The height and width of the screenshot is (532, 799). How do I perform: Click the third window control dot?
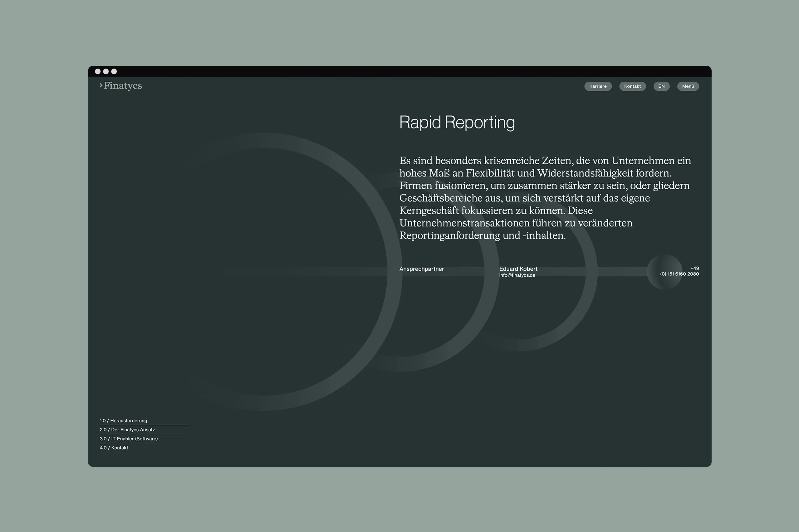(x=114, y=71)
